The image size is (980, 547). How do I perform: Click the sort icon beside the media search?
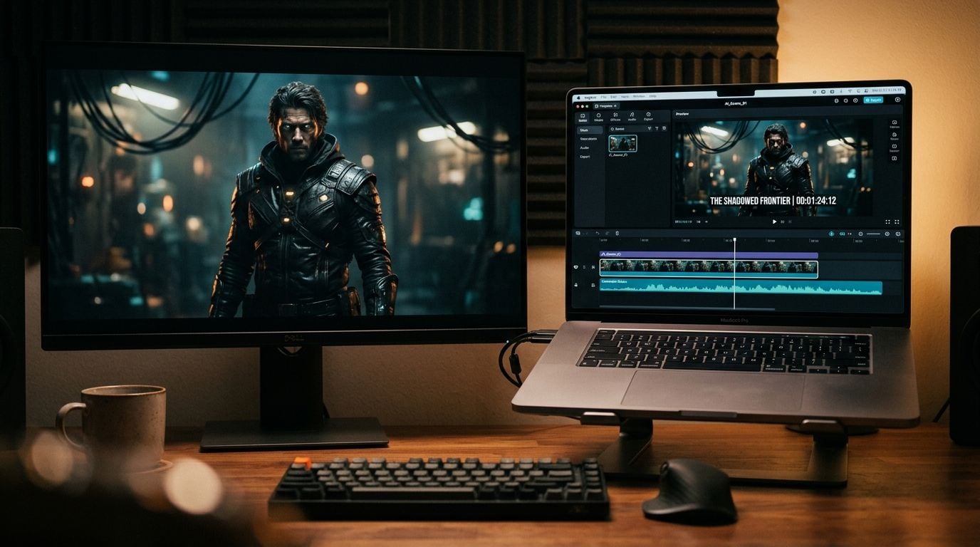point(650,128)
